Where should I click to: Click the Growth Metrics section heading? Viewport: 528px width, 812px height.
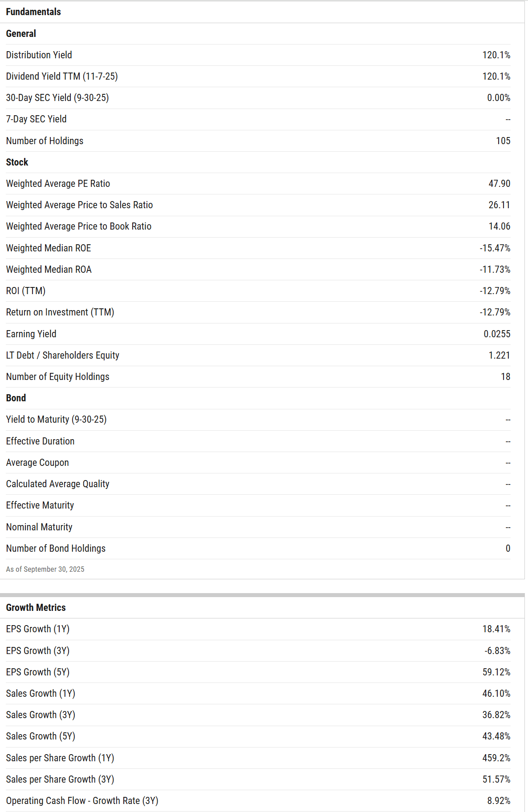tap(36, 608)
